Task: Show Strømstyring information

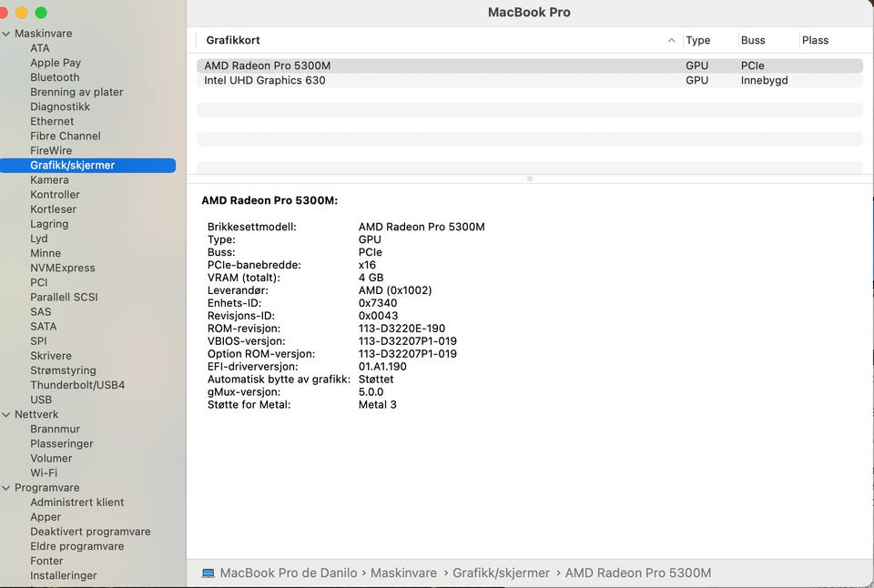Action: pos(63,370)
